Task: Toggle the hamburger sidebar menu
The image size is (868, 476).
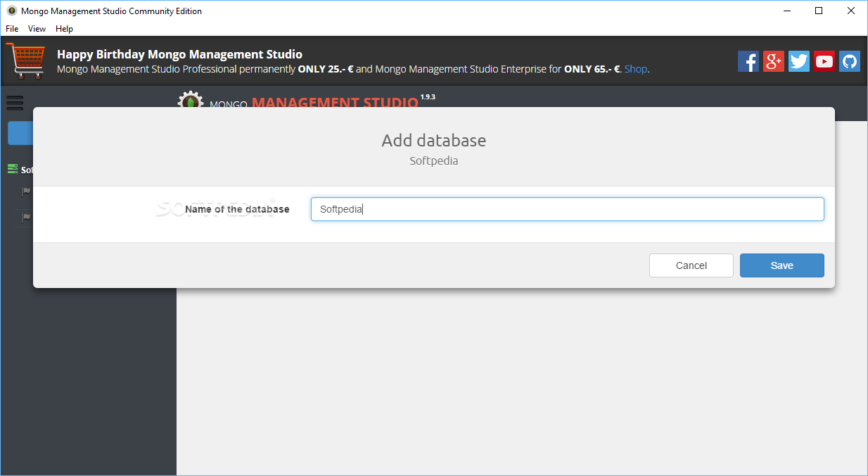Action: (x=15, y=103)
